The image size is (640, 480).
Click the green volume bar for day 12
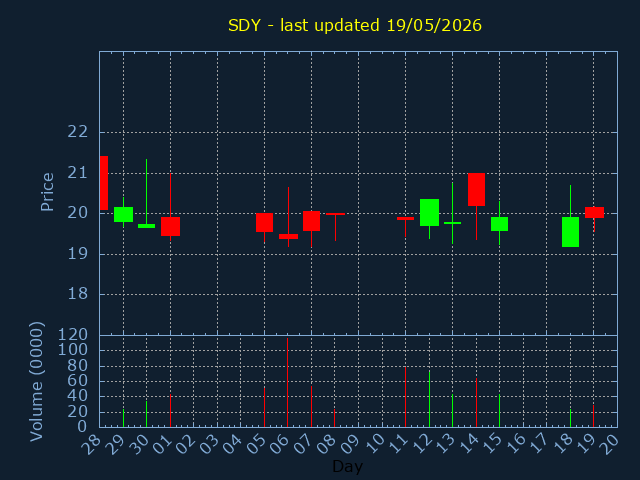[429, 399]
